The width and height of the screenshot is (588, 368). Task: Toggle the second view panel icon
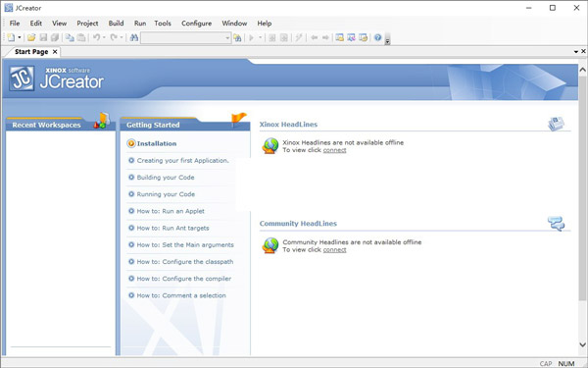352,37
